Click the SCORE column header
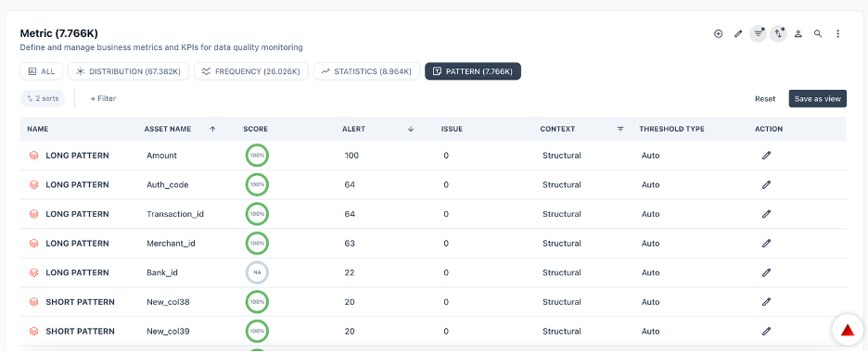The width and height of the screenshot is (868, 352). [255, 129]
